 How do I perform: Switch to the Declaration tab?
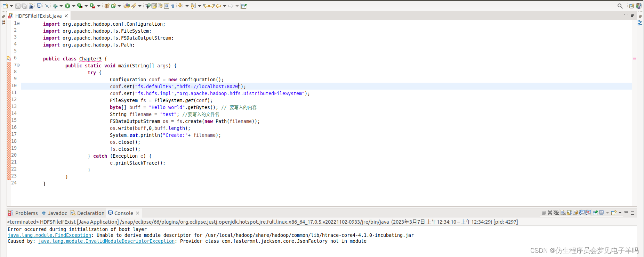[x=87, y=213]
